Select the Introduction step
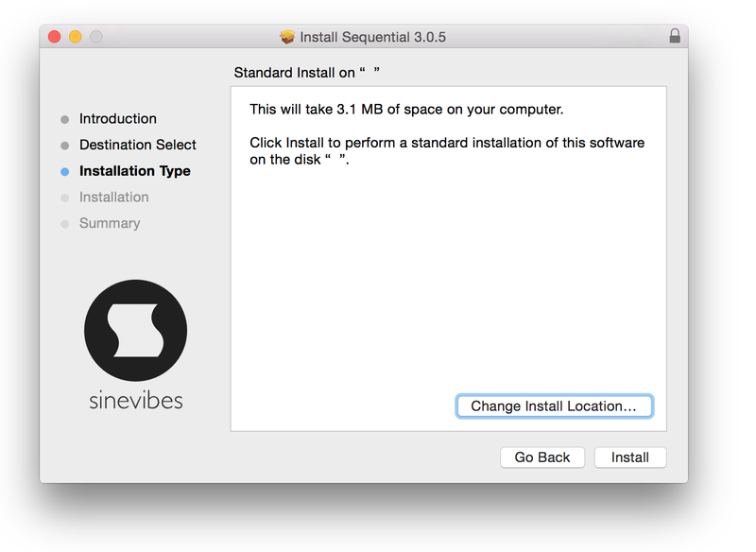 click(x=117, y=118)
